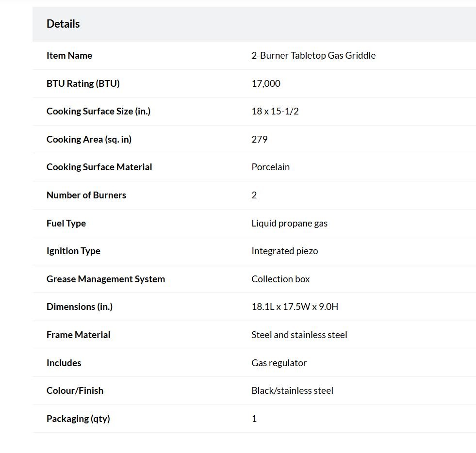Select the BTU Rating (BTU) label
The height and width of the screenshot is (453, 476).
point(83,83)
